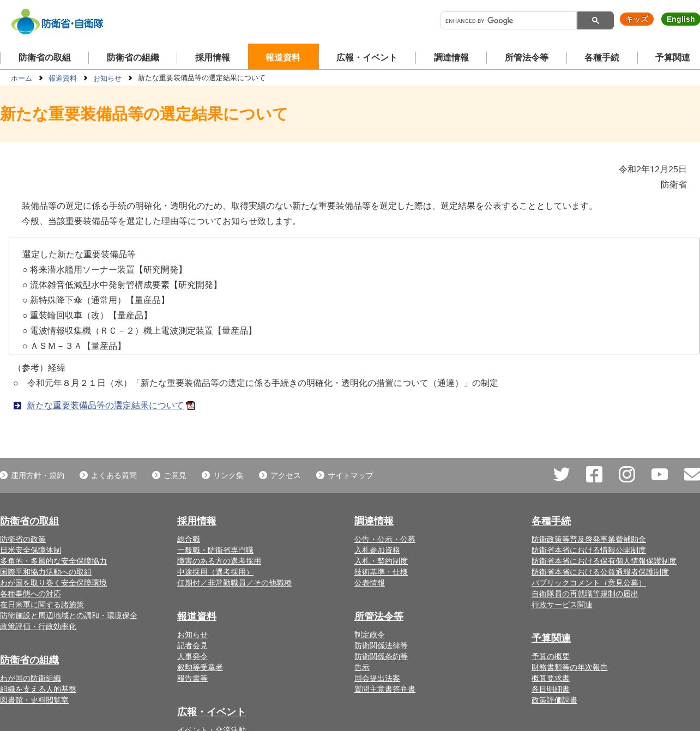Image resolution: width=700 pixels, height=731 pixels.
Task: Click the mail envelope icon in footer
Action: (692, 474)
